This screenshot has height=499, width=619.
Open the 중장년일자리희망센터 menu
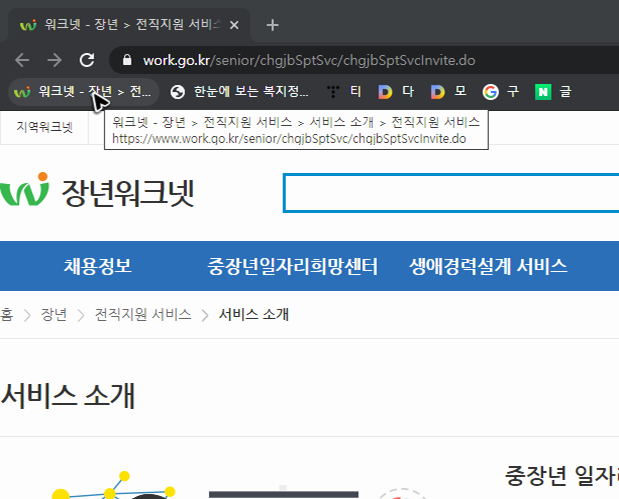293,266
